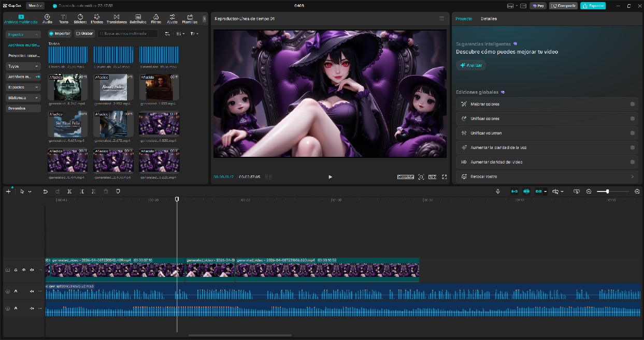
Task: Open the media filter dropdown
Action: (194, 34)
